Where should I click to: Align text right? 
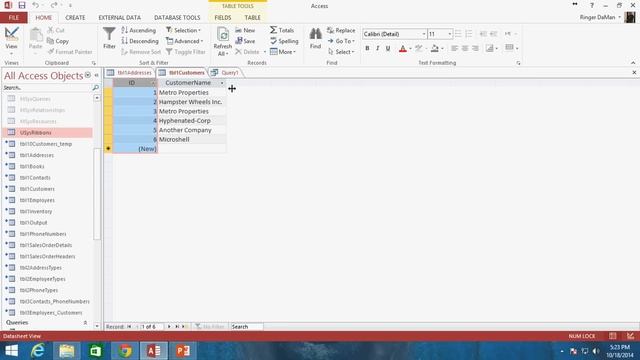tap(476, 49)
